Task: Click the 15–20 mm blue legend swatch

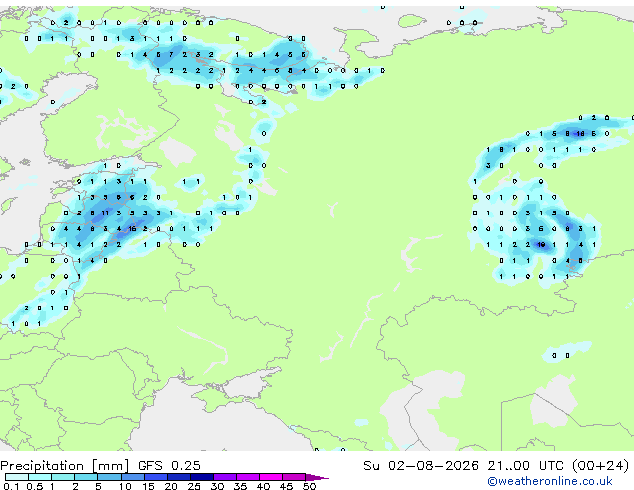Action: click(x=155, y=477)
